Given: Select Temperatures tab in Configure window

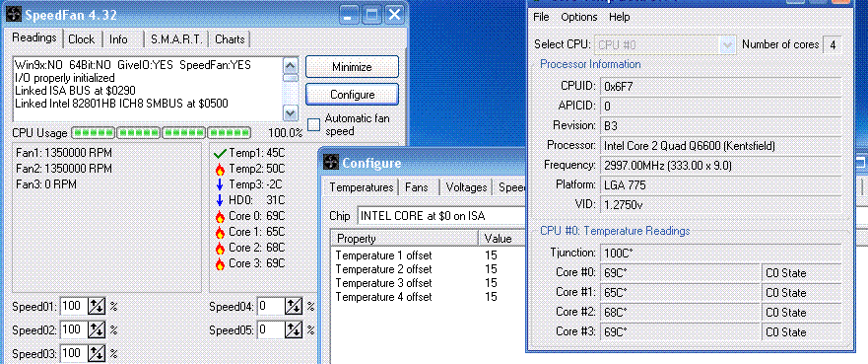Looking at the screenshot, I should pyautogui.click(x=362, y=187).
